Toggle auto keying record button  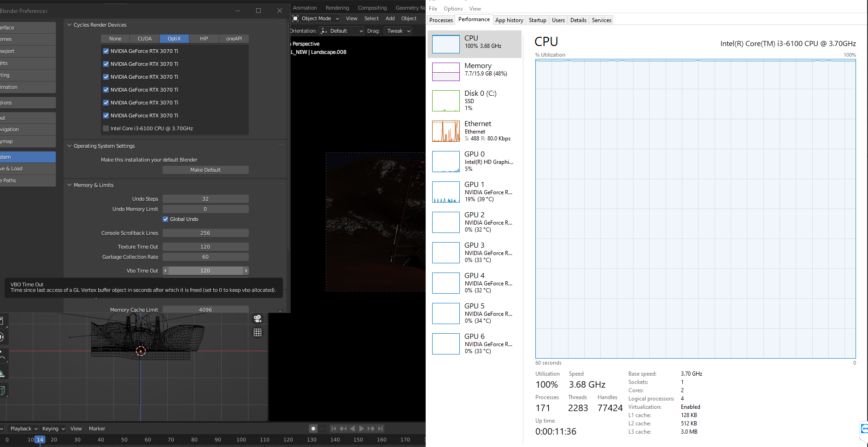tap(313, 429)
